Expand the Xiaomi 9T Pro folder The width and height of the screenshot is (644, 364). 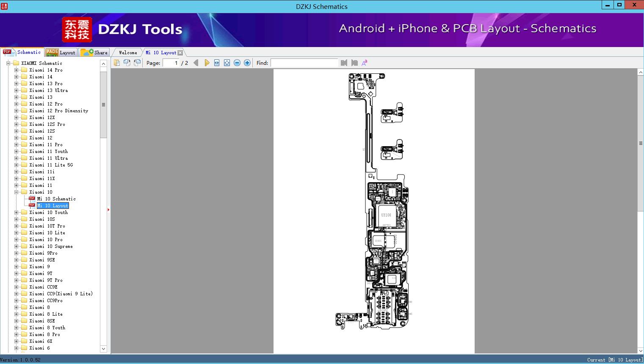16,280
